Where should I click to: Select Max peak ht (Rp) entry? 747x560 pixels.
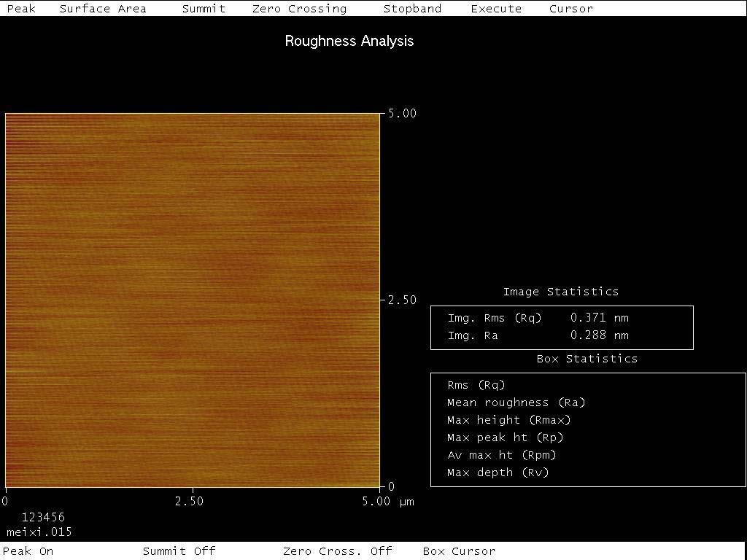tap(505, 437)
